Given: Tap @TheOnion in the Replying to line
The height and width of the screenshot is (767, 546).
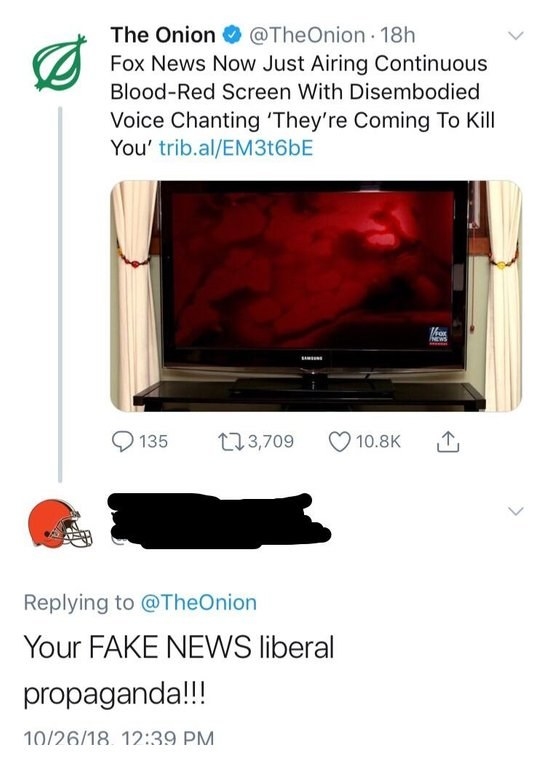Looking at the screenshot, I should (x=199, y=602).
